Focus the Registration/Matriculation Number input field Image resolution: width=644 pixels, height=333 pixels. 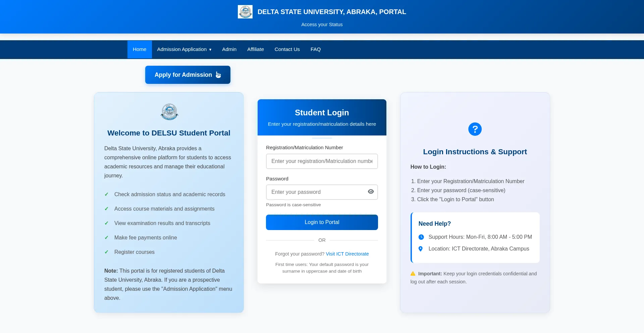click(322, 161)
